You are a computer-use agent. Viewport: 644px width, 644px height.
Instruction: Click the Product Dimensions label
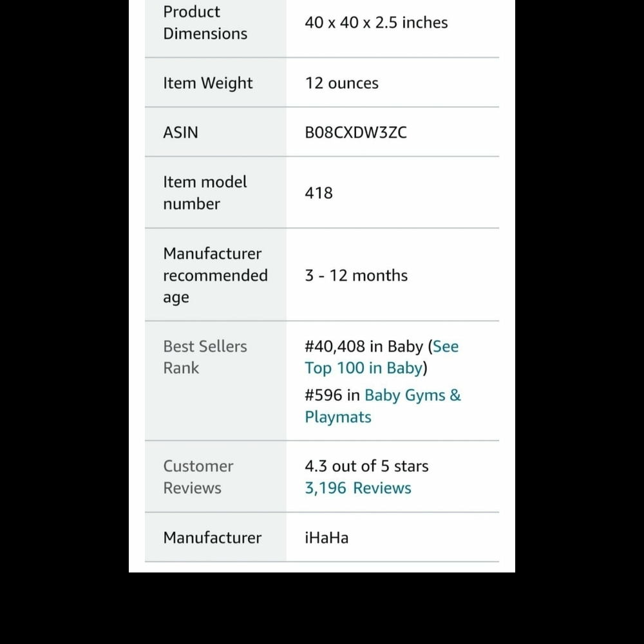pos(205,23)
